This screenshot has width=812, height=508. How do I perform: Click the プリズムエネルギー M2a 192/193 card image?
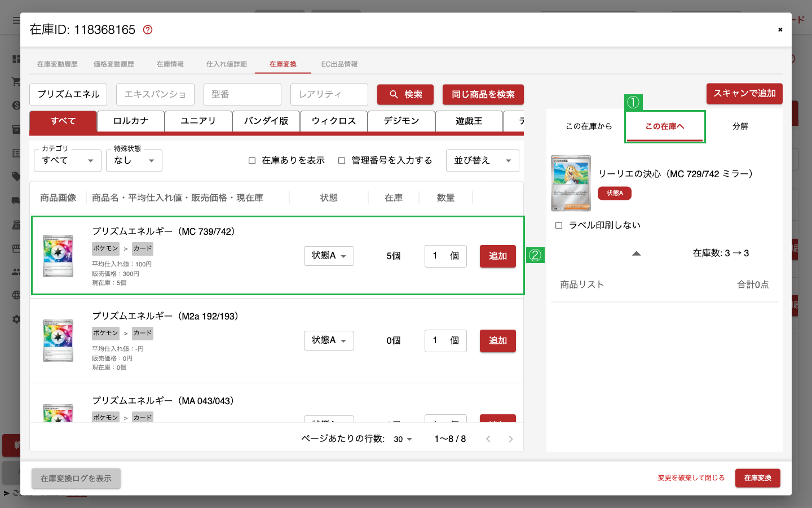pyautogui.click(x=58, y=340)
